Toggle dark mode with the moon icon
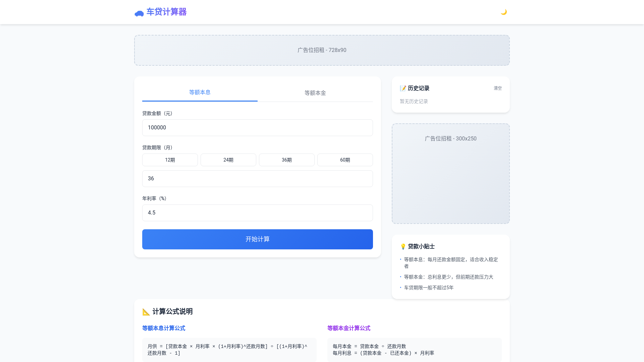This screenshot has width=644, height=362. click(503, 12)
